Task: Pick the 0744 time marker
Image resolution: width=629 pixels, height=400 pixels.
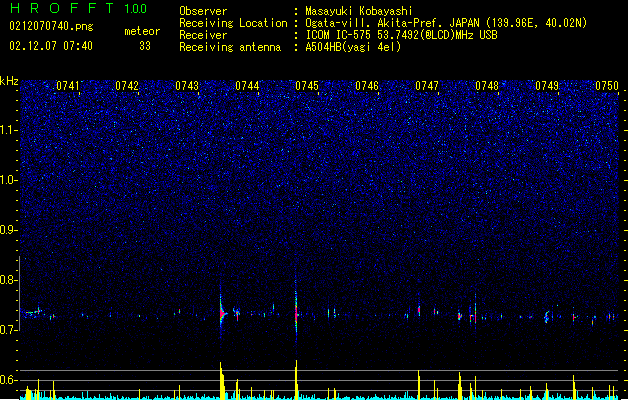Action: coord(247,86)
